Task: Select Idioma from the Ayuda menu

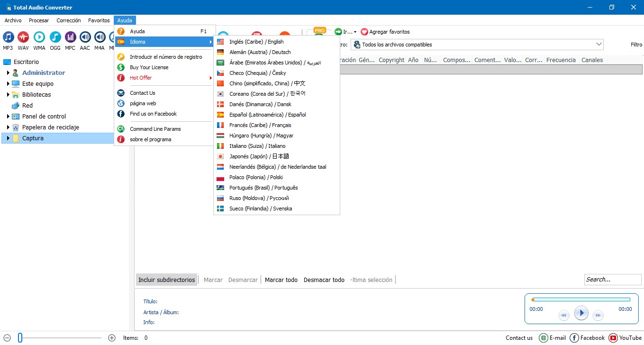Action: coord(137,41)
